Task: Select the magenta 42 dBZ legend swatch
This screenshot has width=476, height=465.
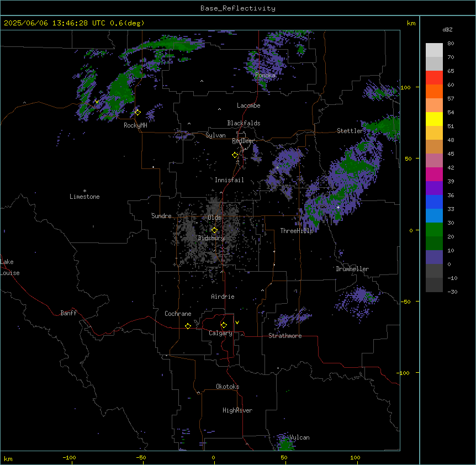Action: pyautogui.click(x=434, y=174)
